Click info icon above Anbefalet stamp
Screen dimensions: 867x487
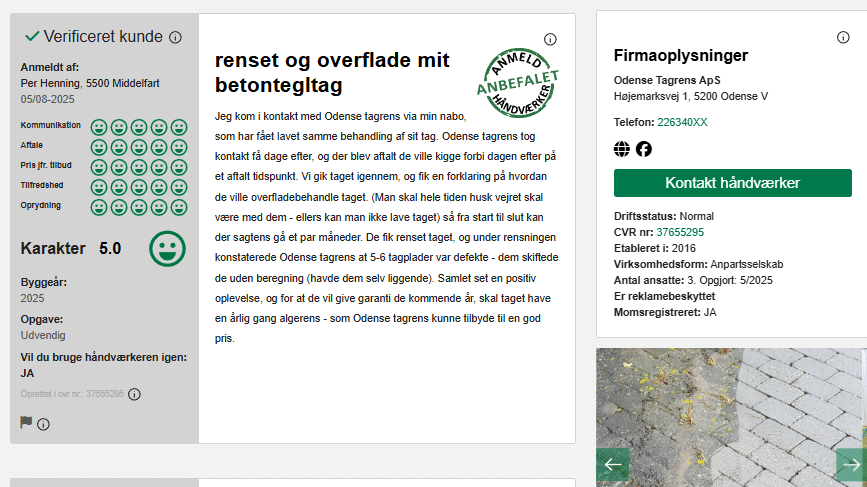pyautogui.click(x=550, y=40)
